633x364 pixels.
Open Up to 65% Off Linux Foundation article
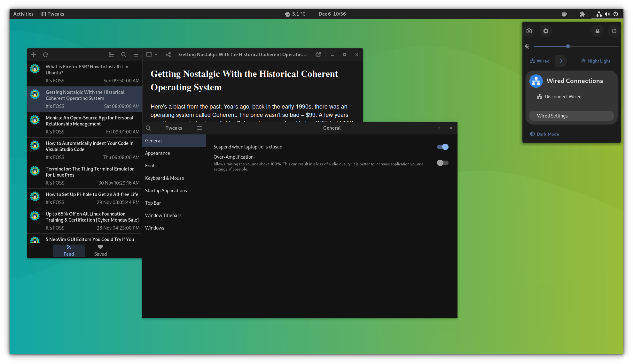point(85,221)
